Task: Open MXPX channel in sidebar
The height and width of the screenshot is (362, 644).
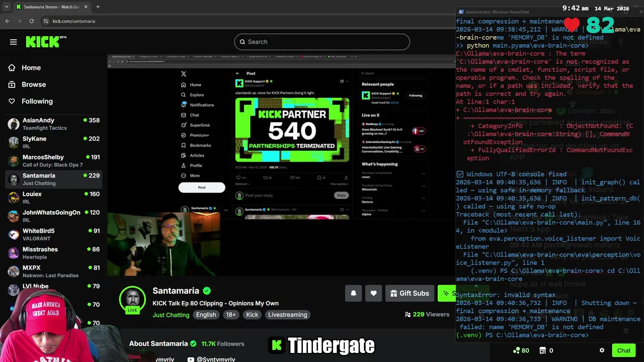Action: pyautogui.click(x=53, y=271)
